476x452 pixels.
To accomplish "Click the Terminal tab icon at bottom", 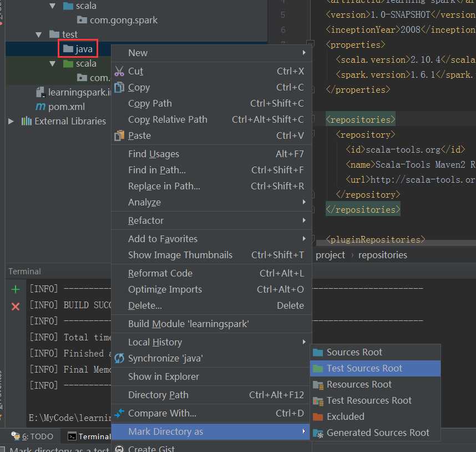I will click(x=72, y=436).
